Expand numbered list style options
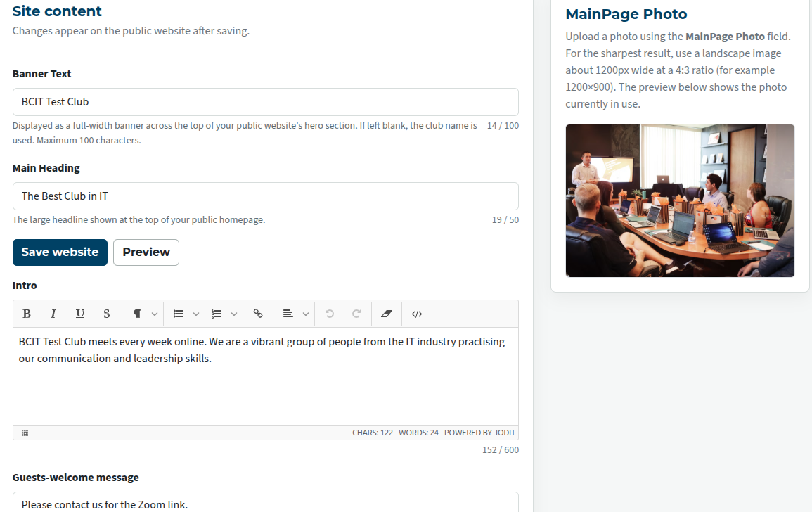The width and height of the screenshot is (812, 512). tap(234, 314)
